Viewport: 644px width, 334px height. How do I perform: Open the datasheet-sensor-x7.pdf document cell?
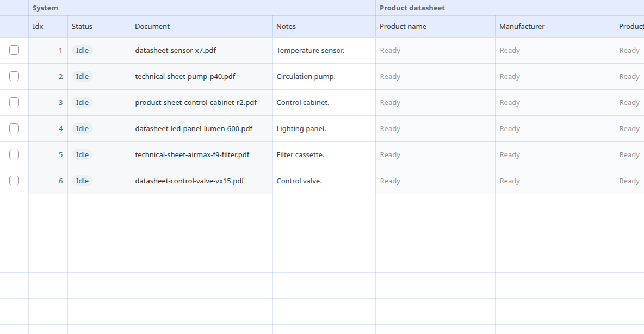[201, 50]
